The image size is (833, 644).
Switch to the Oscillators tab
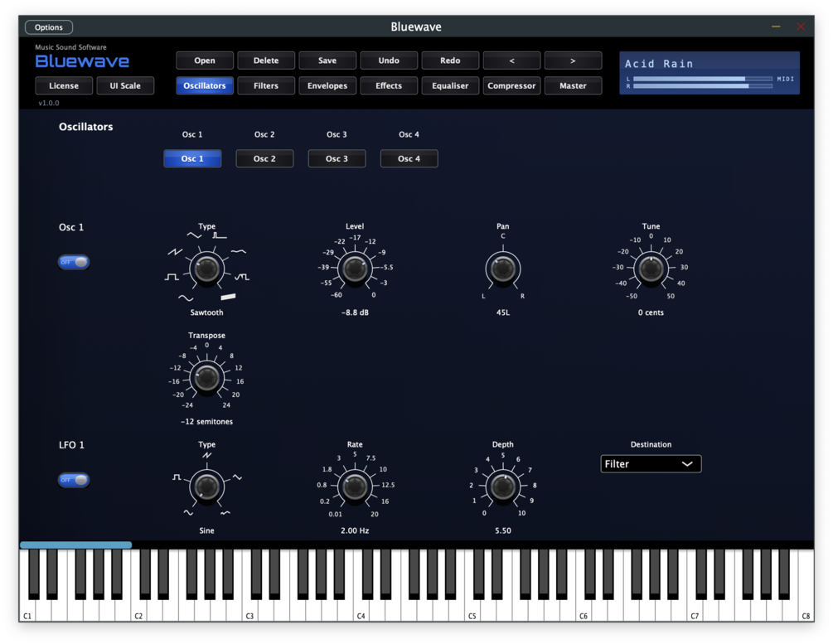[x=205, y=85]
